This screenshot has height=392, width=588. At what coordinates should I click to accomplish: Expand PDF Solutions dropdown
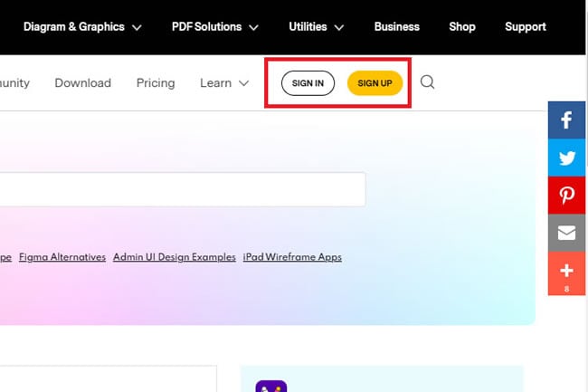click(x=214, y=26)
